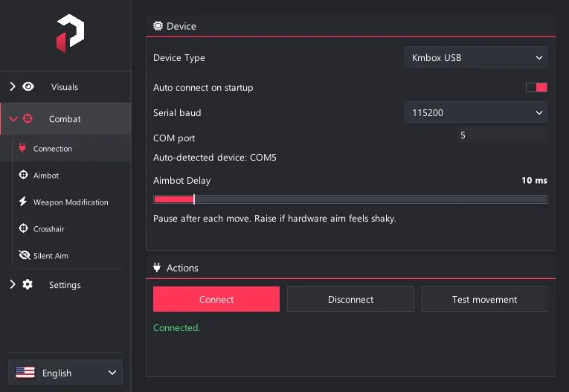Click the crosshair target icon beside Combat
This screenshot has height=392, width=569.
click(x=28, y=118)
